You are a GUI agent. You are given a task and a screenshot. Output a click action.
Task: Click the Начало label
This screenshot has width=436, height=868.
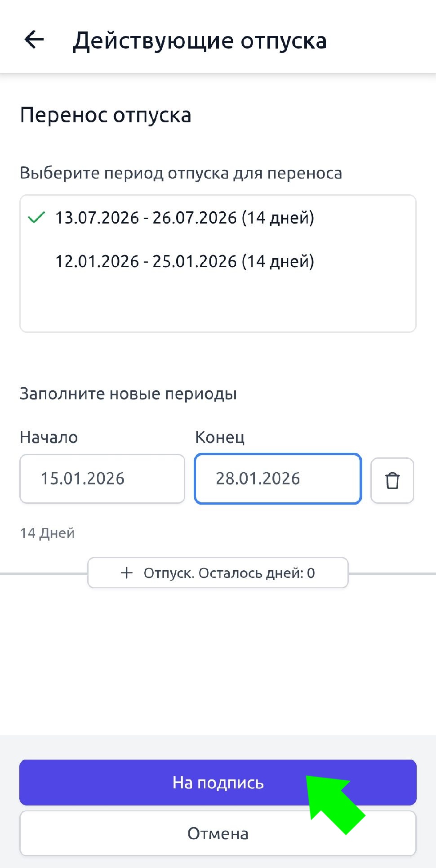tap(49, 437)
